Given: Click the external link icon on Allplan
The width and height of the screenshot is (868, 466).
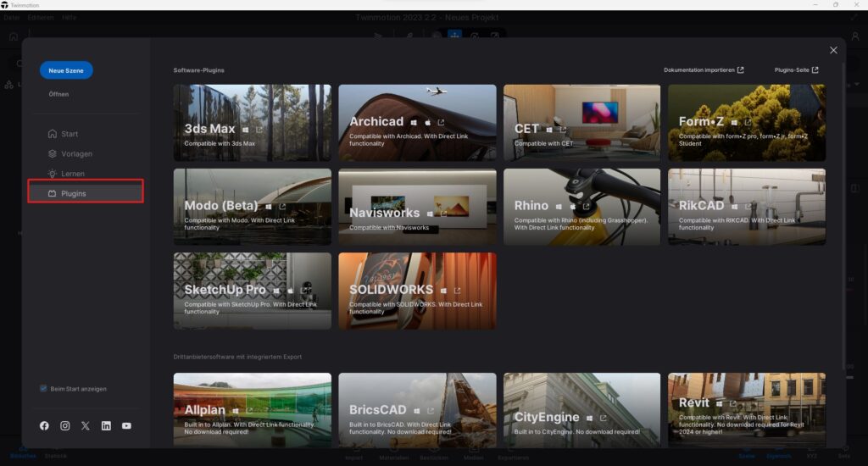Looking at the screenshot, I should [x=250, y=411].
